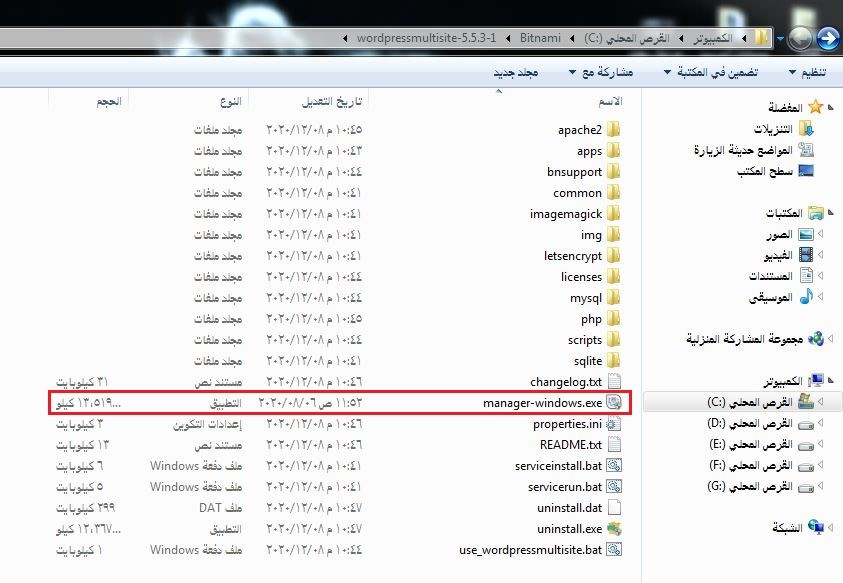The image size is (843, 583).
Task: Click the manager-windows.exe application icon
Action: [x=614, y=403]
